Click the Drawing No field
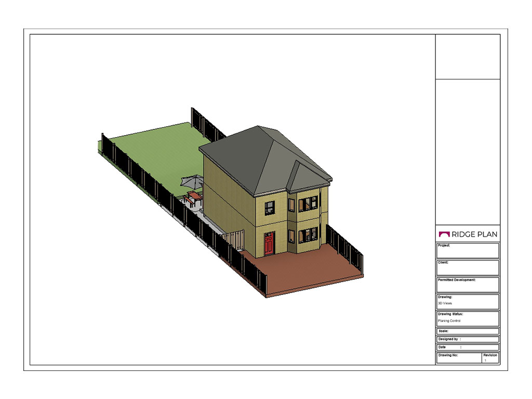This screenshot has height=399, width=532. (x=459, y=358)
